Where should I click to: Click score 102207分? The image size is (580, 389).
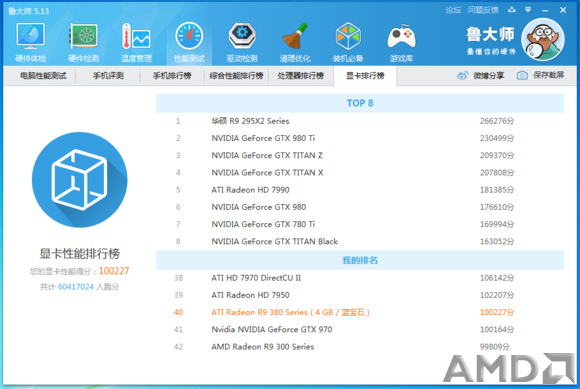click(497, 295)
